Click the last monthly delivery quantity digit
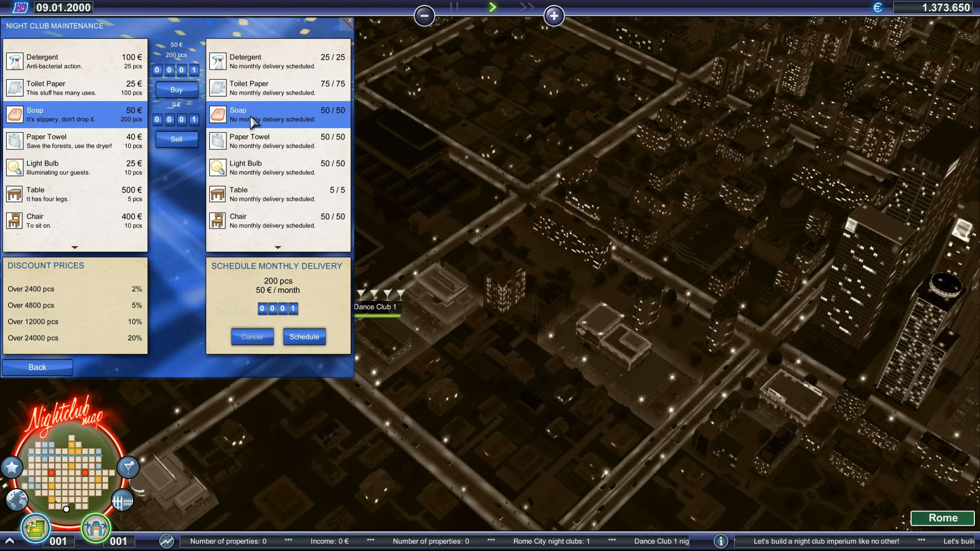 point(293,308)
